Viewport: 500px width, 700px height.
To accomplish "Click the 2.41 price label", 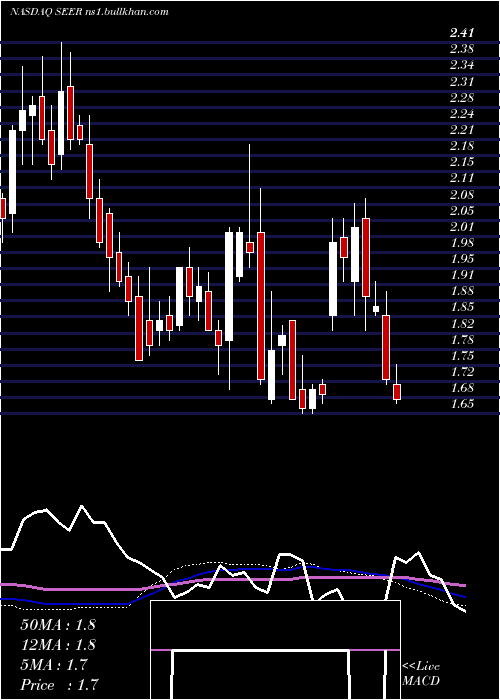I will coord(462,33).
